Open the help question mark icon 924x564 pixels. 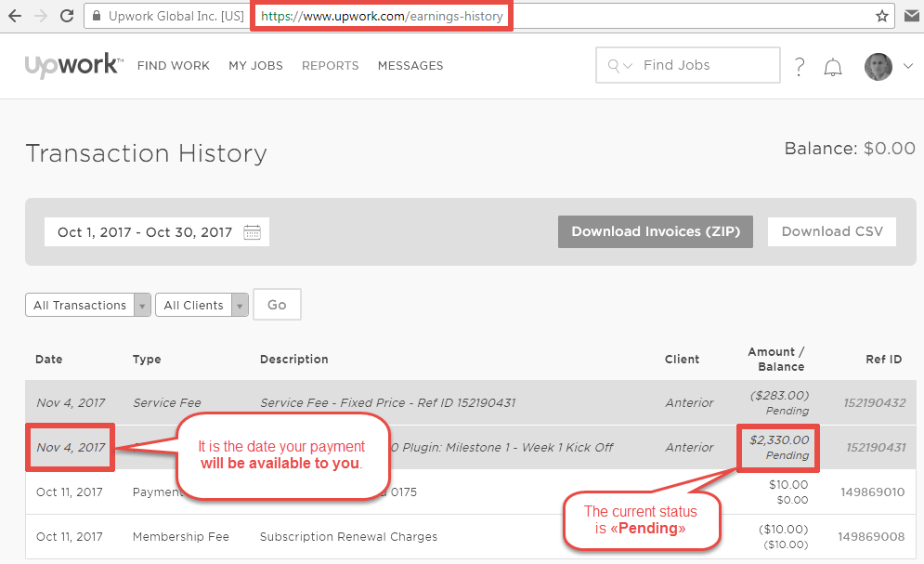(799, 67)
